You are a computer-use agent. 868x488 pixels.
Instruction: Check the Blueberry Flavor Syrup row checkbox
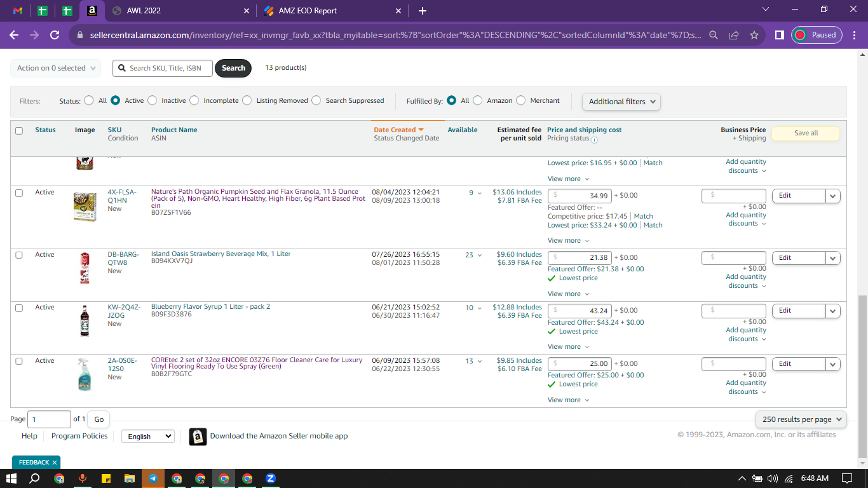19,308
